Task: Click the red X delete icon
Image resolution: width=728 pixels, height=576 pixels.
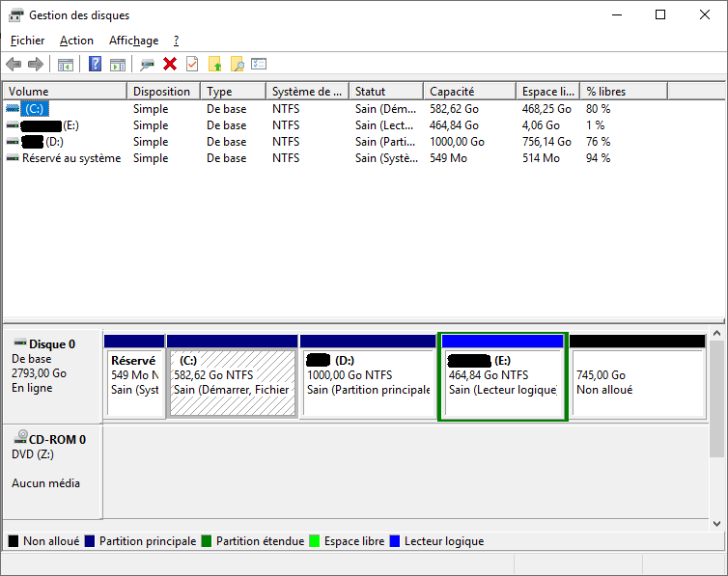Action: click(x=170, y=65)
